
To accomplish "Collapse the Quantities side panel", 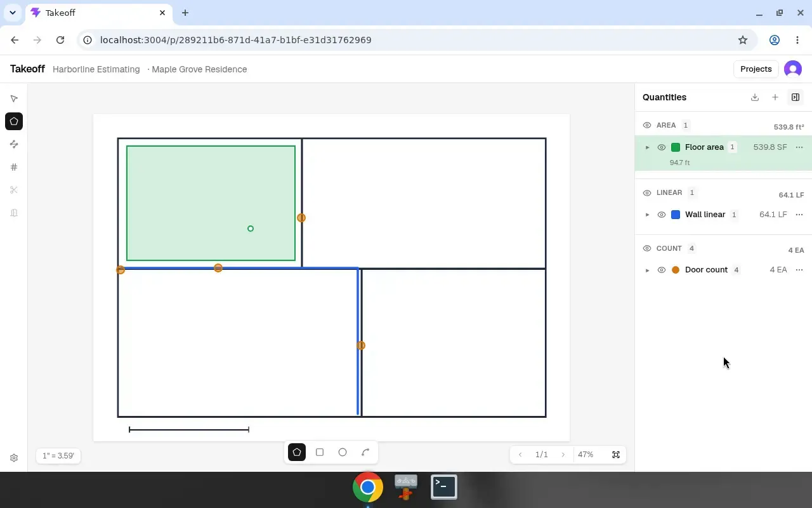I will coord(796,97).
